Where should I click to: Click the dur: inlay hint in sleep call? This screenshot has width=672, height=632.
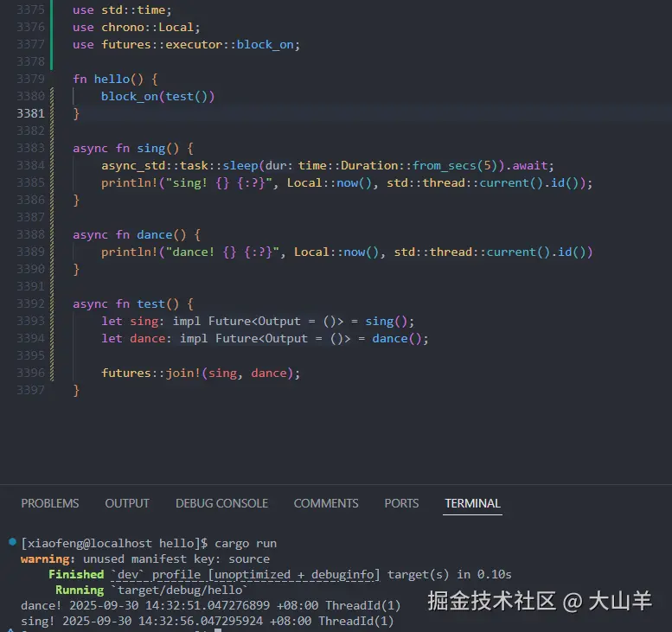tap(279, 165)
